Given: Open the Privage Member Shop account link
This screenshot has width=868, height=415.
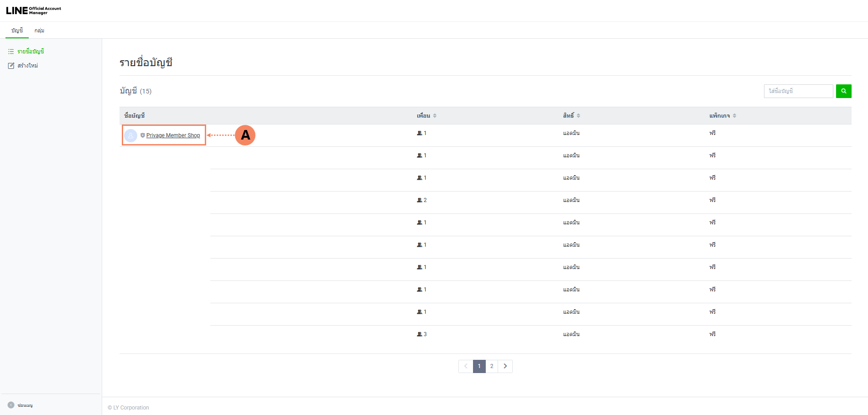Looking at the screenshot, I should [173, 135].
